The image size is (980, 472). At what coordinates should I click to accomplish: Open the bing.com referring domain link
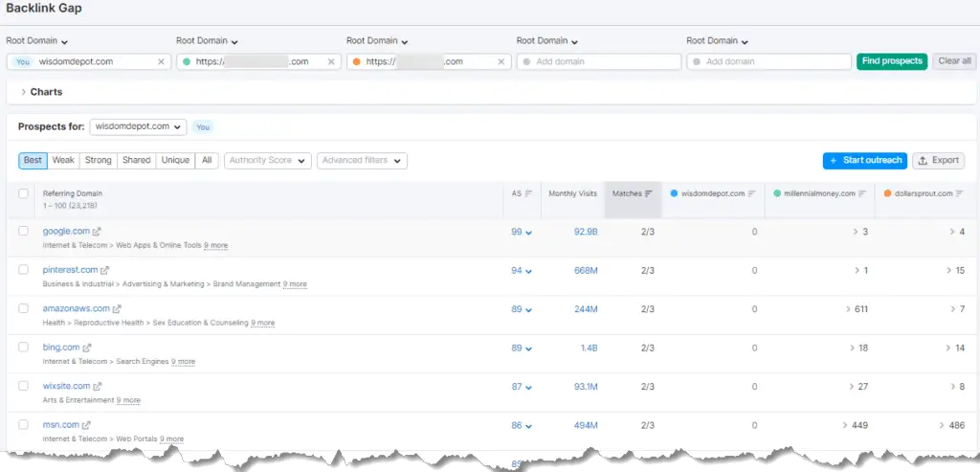[61, 348]
